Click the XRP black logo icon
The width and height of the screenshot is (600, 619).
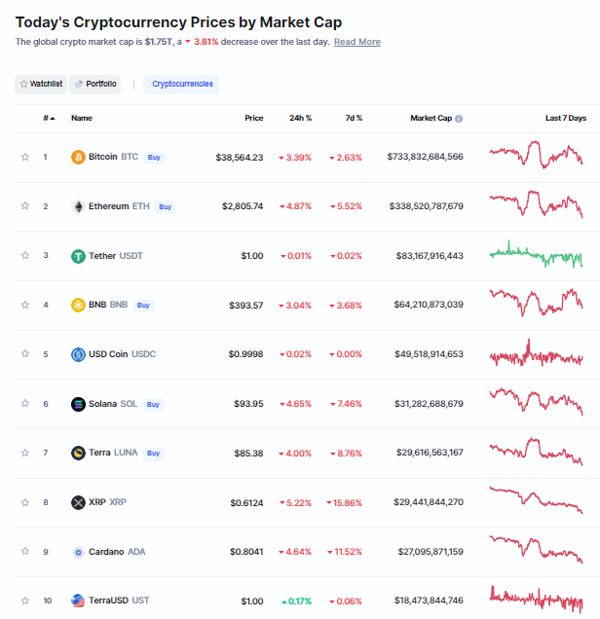78,503
